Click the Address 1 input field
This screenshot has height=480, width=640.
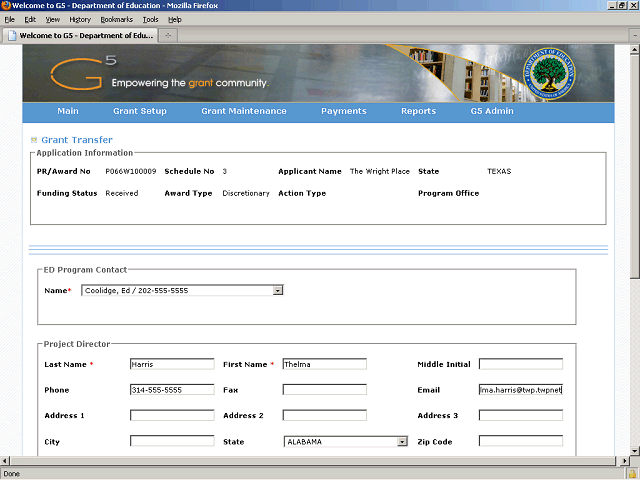[x=172, y=416]
